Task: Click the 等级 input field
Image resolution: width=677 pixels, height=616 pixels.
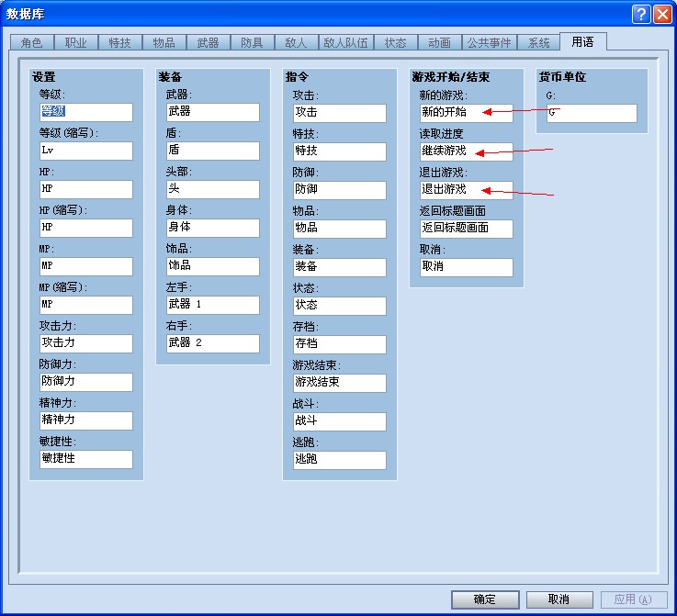Action: point(86,112)
